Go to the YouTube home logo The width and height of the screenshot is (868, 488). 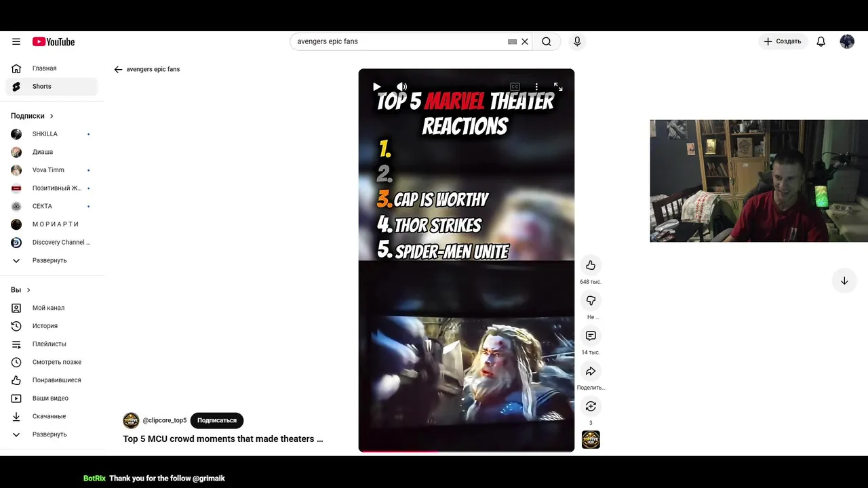(x=54, y=41)
